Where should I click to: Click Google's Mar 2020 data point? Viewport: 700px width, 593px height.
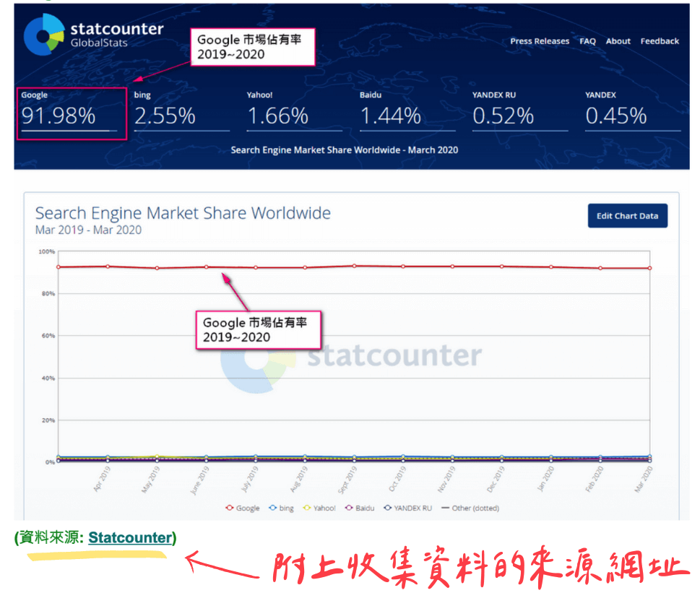click(x=649, y=268)
